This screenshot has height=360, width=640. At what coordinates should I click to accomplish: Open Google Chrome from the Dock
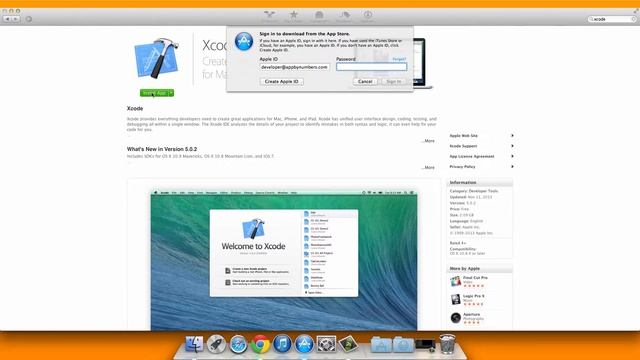click(x=260, y=344)
